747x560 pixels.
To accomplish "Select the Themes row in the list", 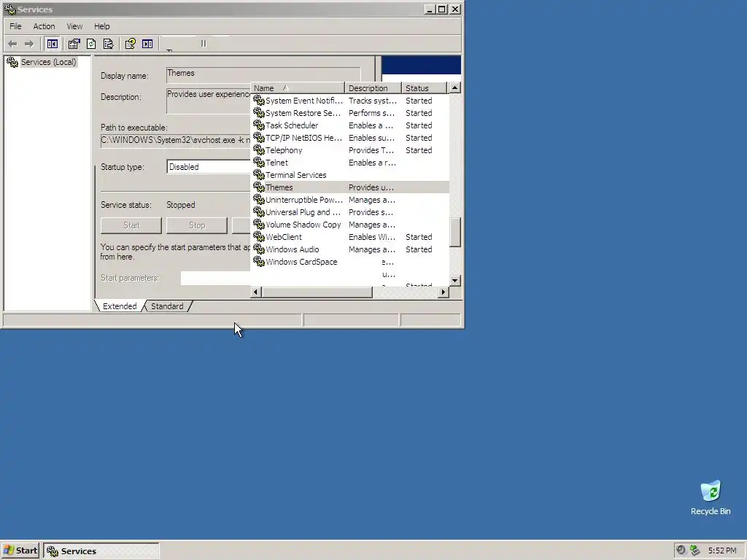I will [x=350, y=187].
